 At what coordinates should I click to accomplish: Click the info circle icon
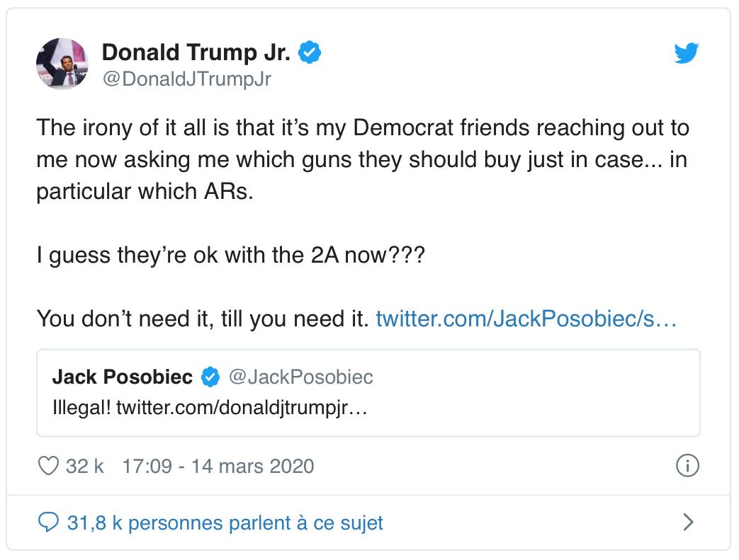pyautogui.click(x=688, y=467)
